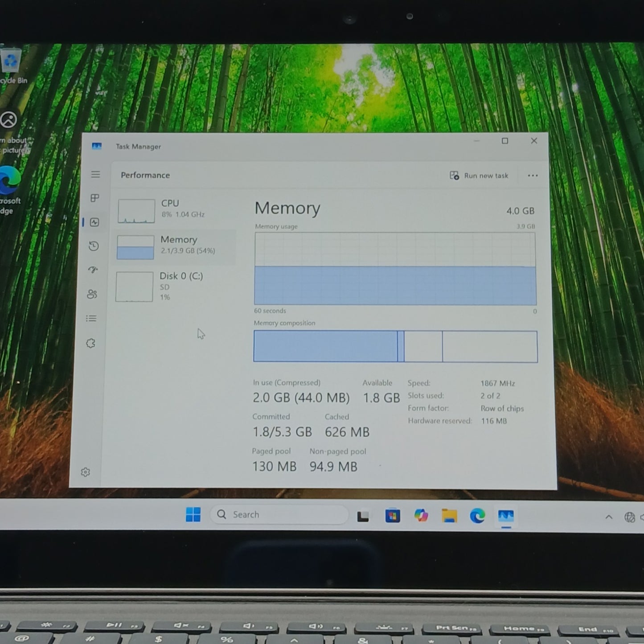Image resolution: width=644 pixels, height=644 pixels.
Task: Click Run new task button
Action: [479, 176]
